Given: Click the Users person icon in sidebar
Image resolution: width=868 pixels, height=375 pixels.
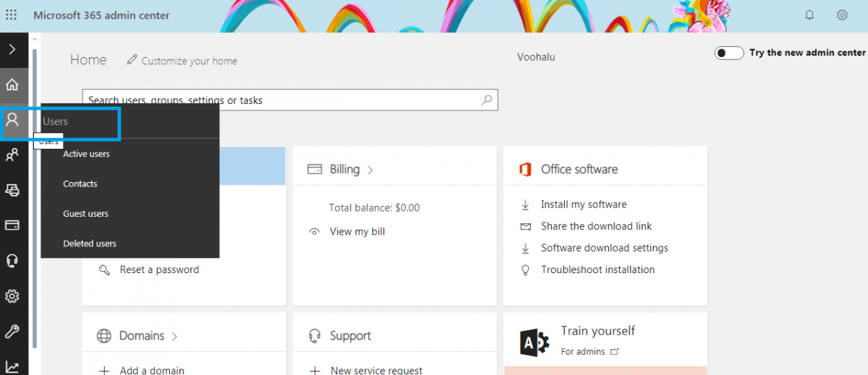Looking at the screenshot, I should [12, 120].
